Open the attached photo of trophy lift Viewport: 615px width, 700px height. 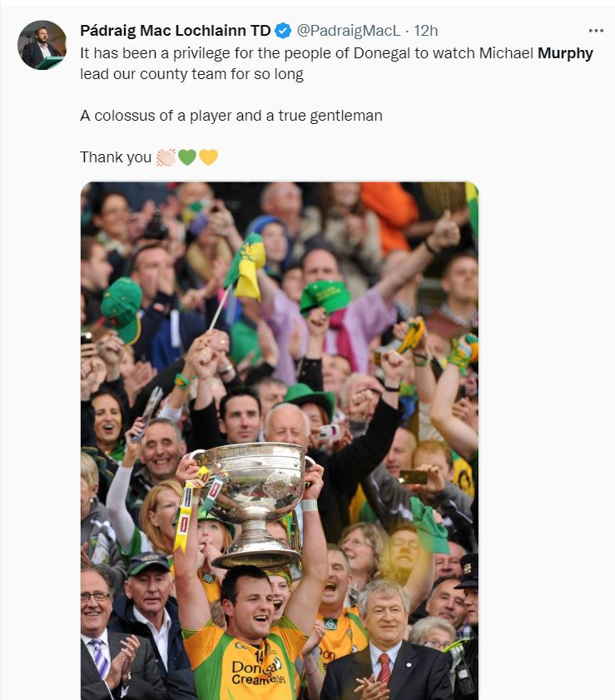coord(280,440)
